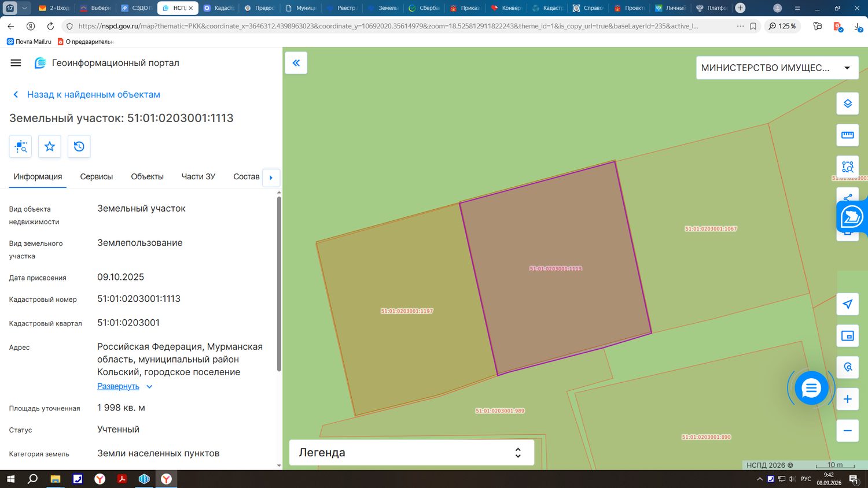Click the cursor-target map tool above zoom in

pos(848,367)
